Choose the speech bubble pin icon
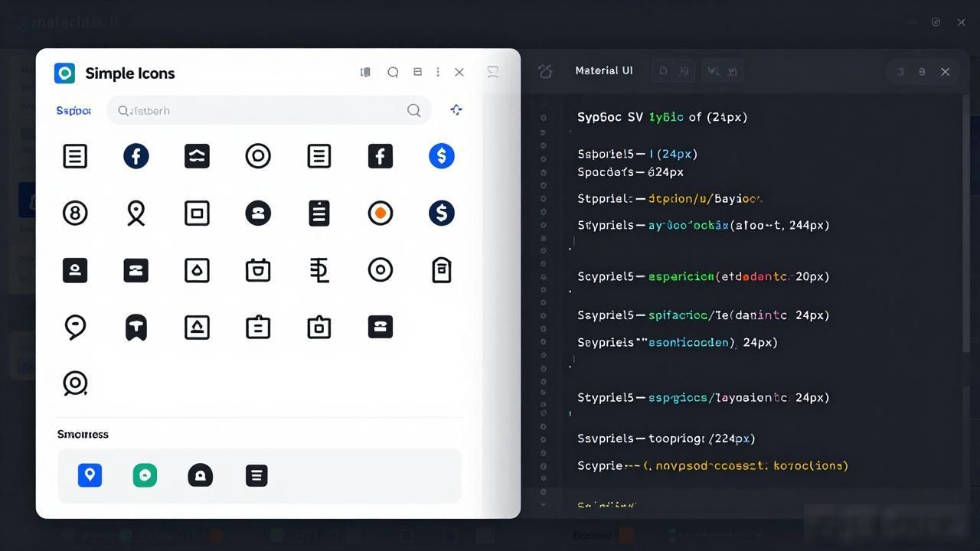The height and width of the screenshot is (551, 980). (x=75, y=328)
